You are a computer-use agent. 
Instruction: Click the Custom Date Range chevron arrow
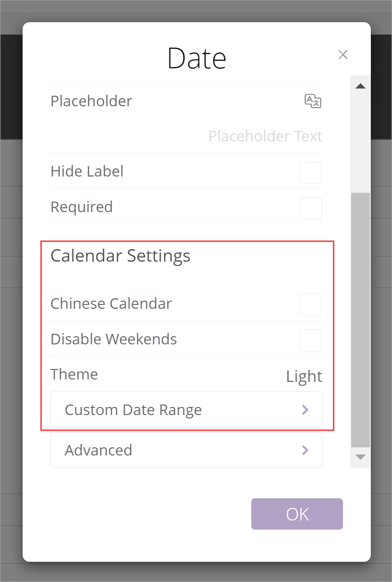click(305, 410)
